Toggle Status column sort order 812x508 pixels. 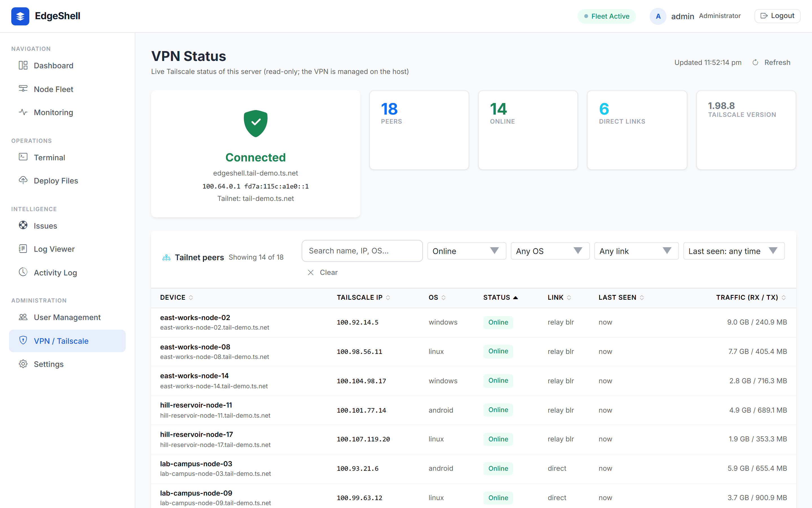[x=501, y=297]
